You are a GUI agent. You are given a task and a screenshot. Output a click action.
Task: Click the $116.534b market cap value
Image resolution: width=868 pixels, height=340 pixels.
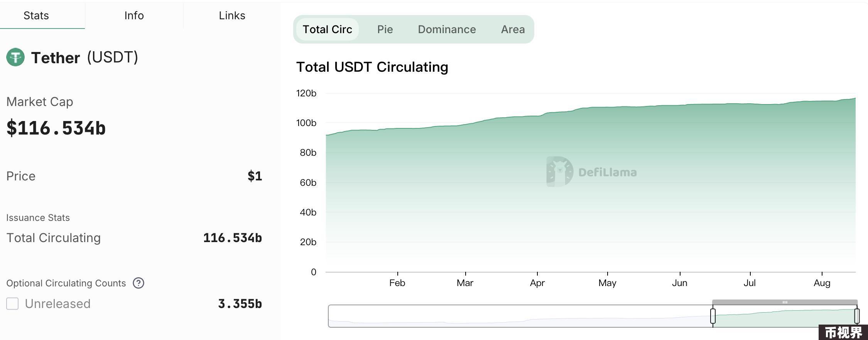(x=56, y=128)
